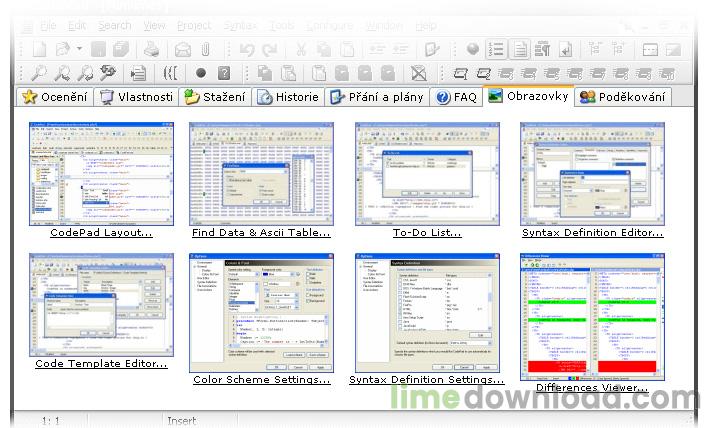
Task: Select the FAQ tab
Action: coord(456,97)
